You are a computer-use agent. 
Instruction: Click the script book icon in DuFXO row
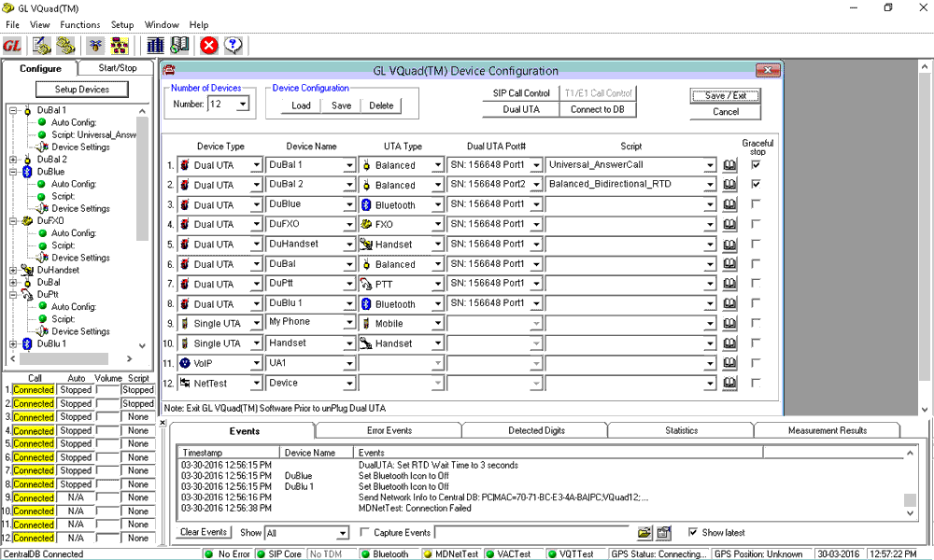click(729, 224)
